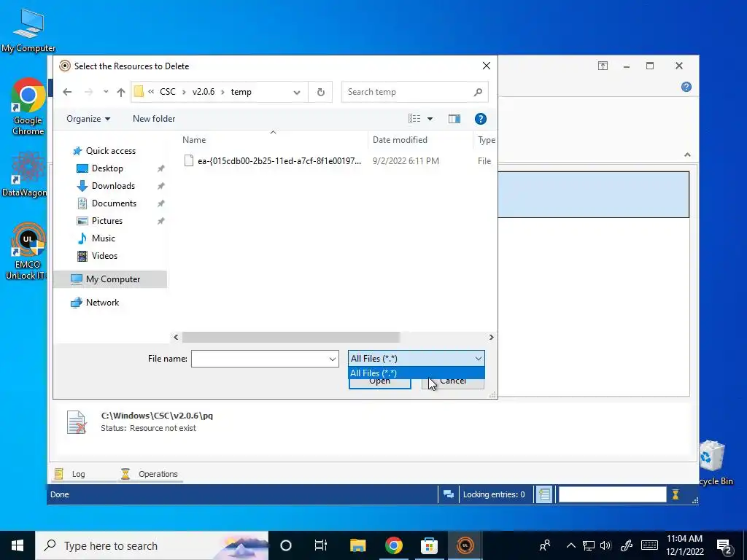Screen dimensions: 747x560
Task: Open Documents folder in sidebar
Action: pyautogui.click(x=114, y=203)
